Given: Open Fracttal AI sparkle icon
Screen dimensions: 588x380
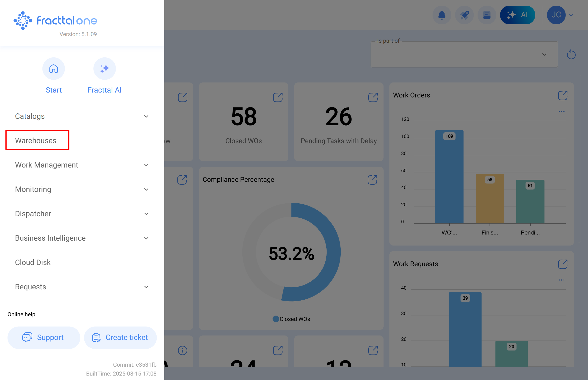Looking at the screenshot, I should (105, 69).
